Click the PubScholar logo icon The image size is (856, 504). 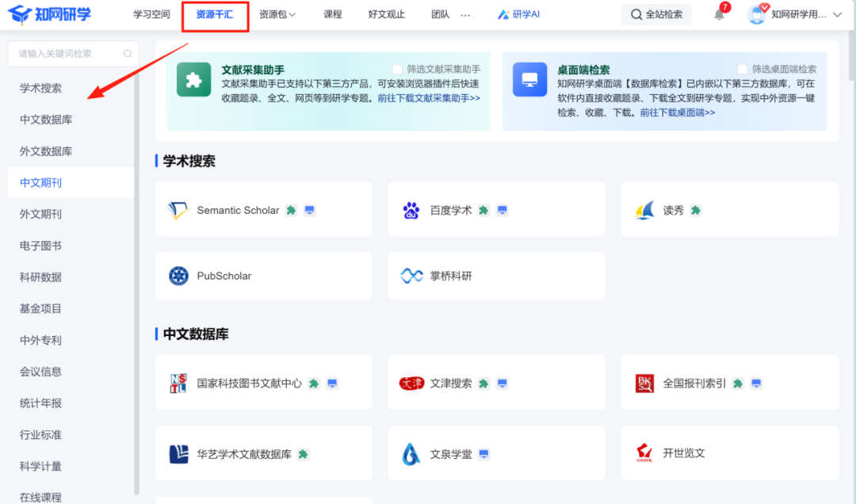(178, 276)
